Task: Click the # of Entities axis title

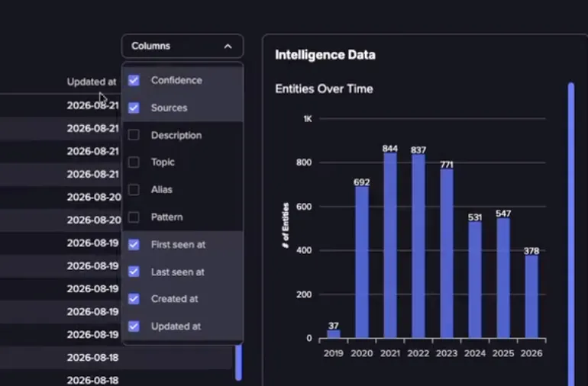Action: click(286, 225)
